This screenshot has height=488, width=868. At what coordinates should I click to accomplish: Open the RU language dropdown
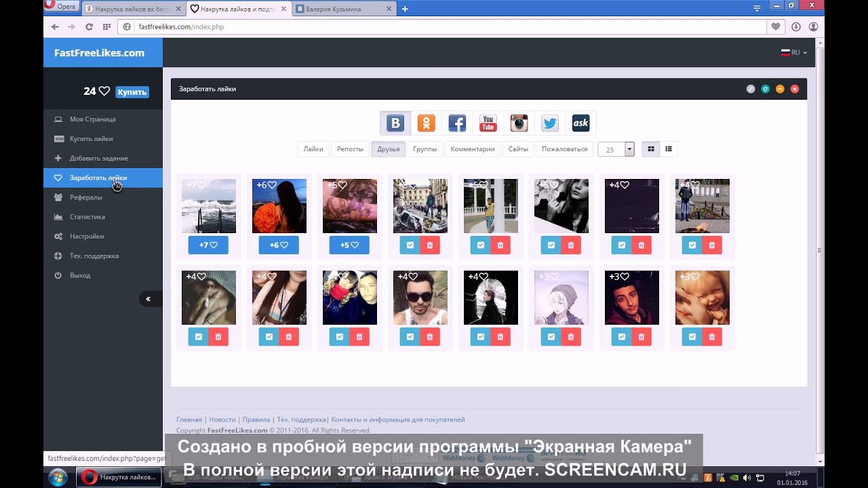coord(794,53)
